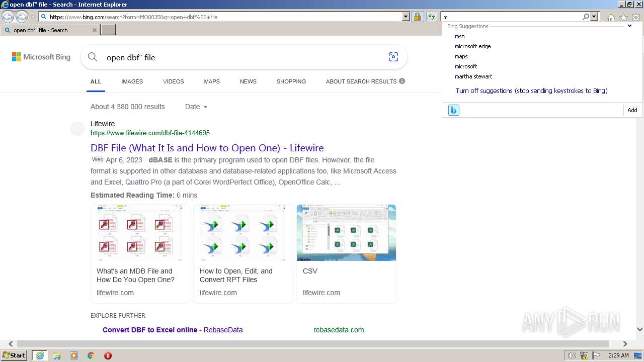Open Windows Explorer folder taskbar icon
Screen dimensions: 644x362
click(57, 355)
